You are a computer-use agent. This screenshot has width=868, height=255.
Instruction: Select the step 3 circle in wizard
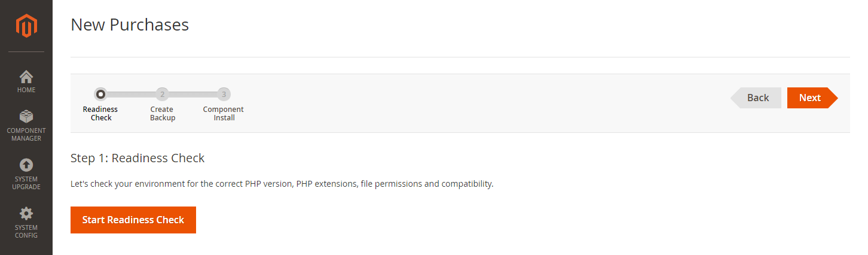coord(224,94)
